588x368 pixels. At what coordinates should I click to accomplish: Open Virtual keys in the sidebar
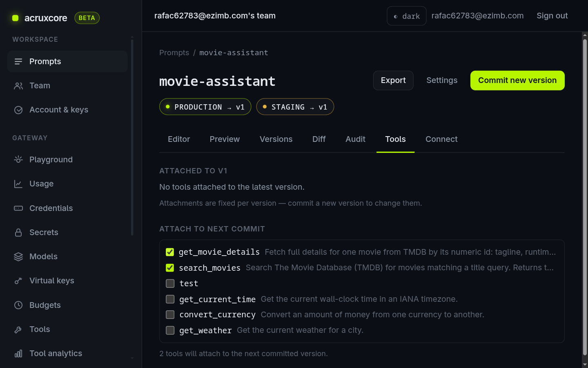(67, 281)
